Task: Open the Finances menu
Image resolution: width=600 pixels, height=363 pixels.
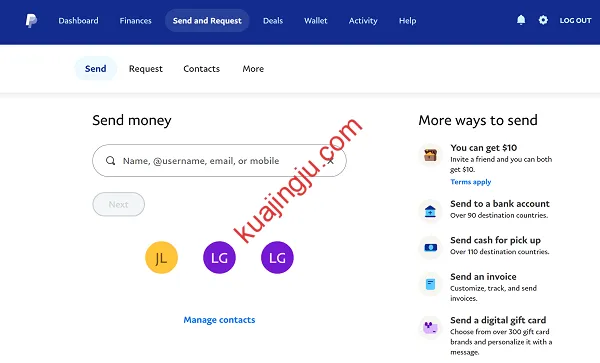Action: [x=135, y=21]
